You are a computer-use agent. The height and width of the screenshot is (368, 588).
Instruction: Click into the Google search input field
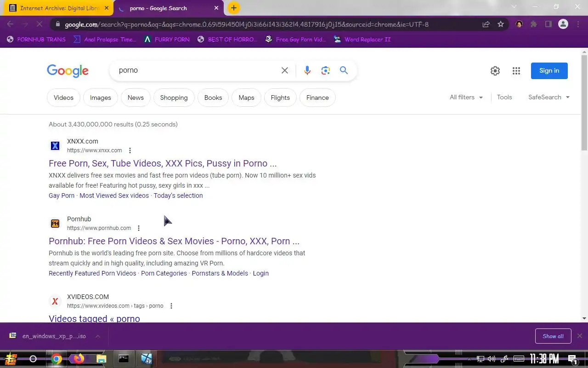[198, 70]
